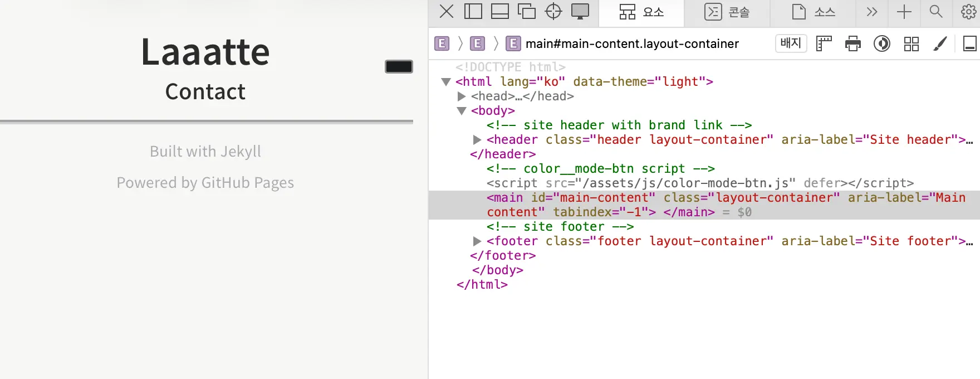
Task: Dock inspector to the bottom of window
Action: [x=500, y=11]
